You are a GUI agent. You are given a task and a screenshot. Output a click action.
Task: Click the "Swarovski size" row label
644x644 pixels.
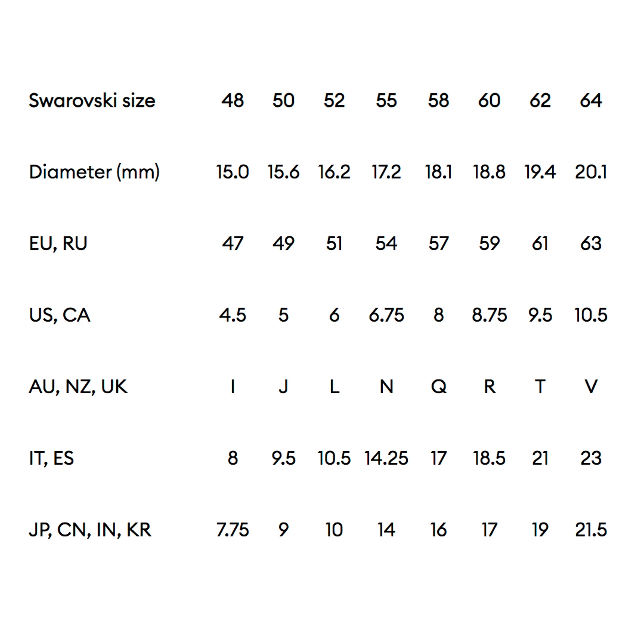pos(92,101)
